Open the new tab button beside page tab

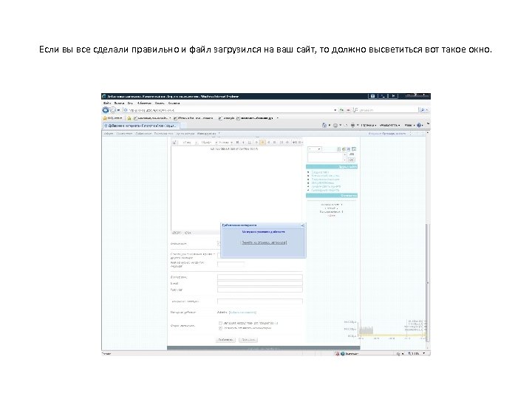tap(183, 126)
